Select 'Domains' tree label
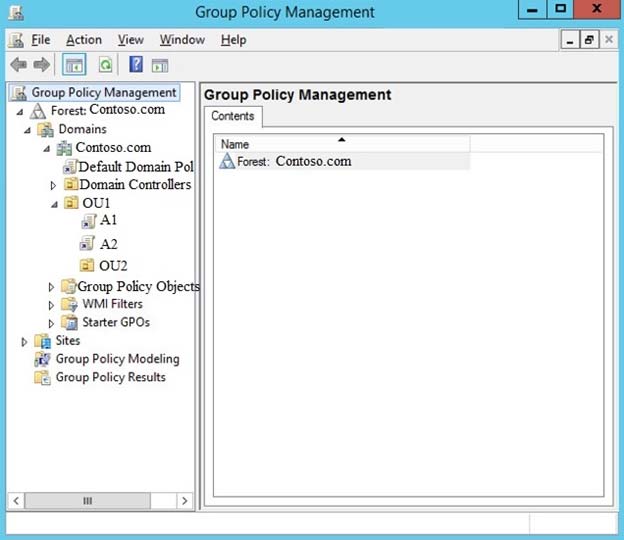 (x=82, y=129)
